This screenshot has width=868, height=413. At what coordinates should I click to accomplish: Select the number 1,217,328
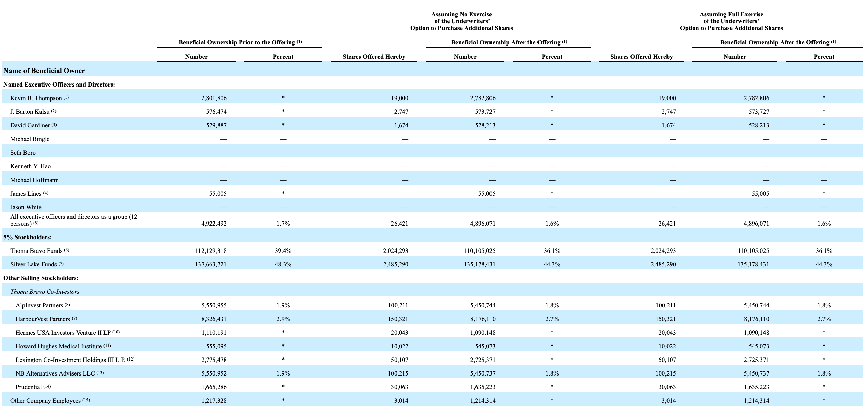pos(214,401)
